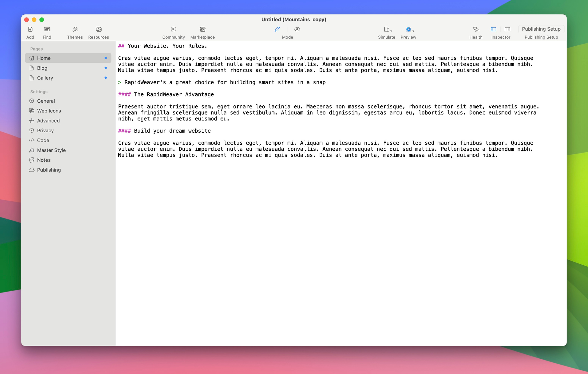Click the Web Icons settings item
The image size is (588, 374).
click(49, 111)
